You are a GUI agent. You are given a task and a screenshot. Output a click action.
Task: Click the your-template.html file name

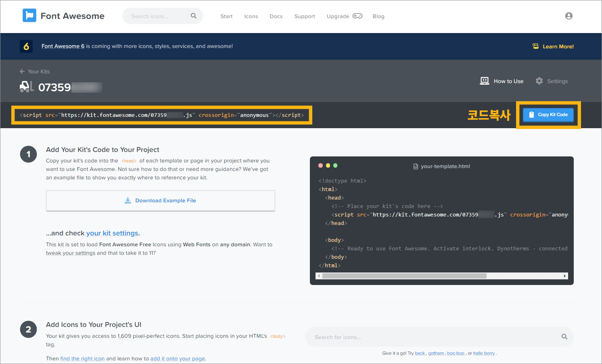click(445, 166)
